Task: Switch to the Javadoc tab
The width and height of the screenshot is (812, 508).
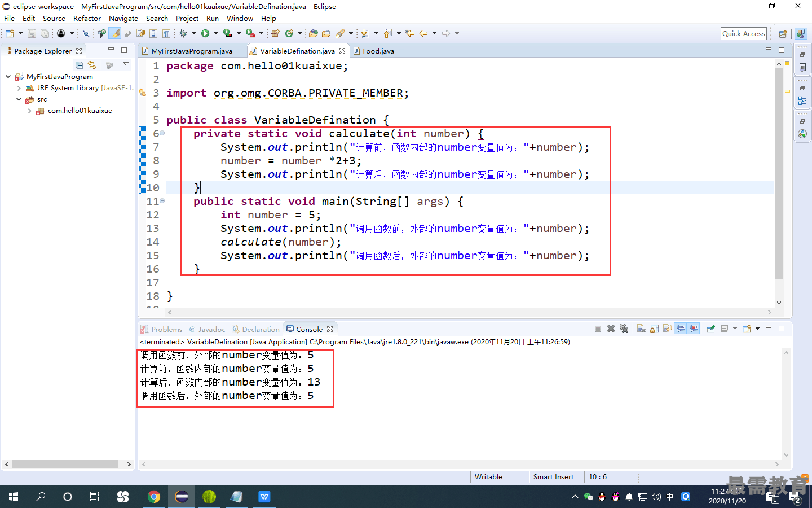Action: [207, 329]
